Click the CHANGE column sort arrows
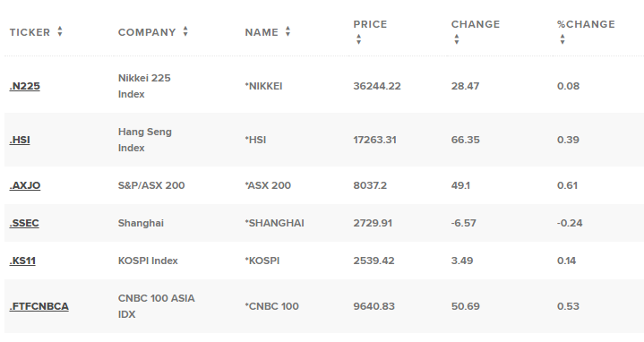This screenshot has height=342, width=644. [456, 39]
